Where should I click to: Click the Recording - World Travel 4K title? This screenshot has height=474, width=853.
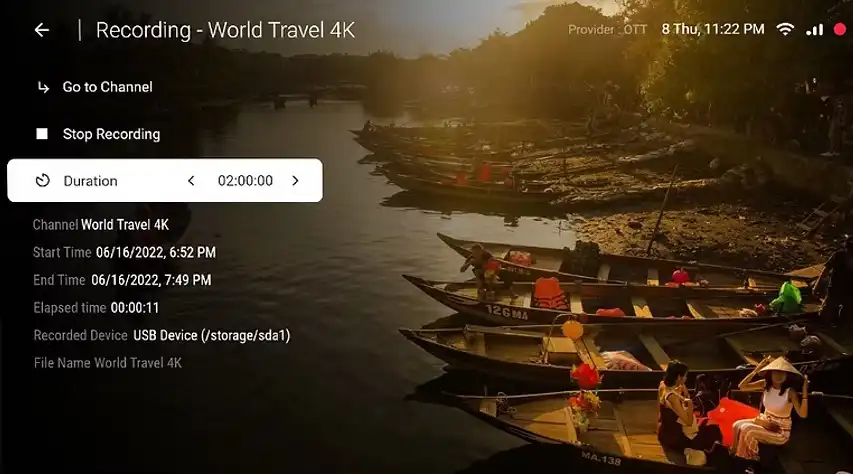click(x=225, y=30)
